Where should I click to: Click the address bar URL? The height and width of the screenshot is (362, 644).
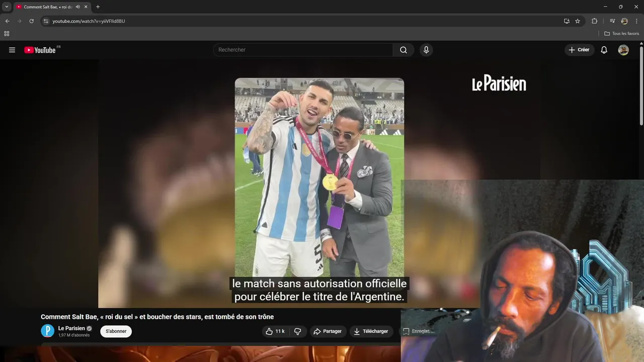click(x=89, y=21)
